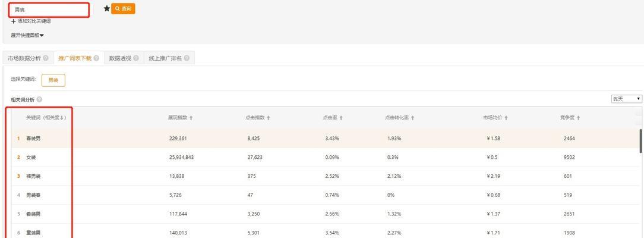Viewport: 644px width, 238px height.
Task: Click the keyword in row 4
Action: (x=33, y=195)
